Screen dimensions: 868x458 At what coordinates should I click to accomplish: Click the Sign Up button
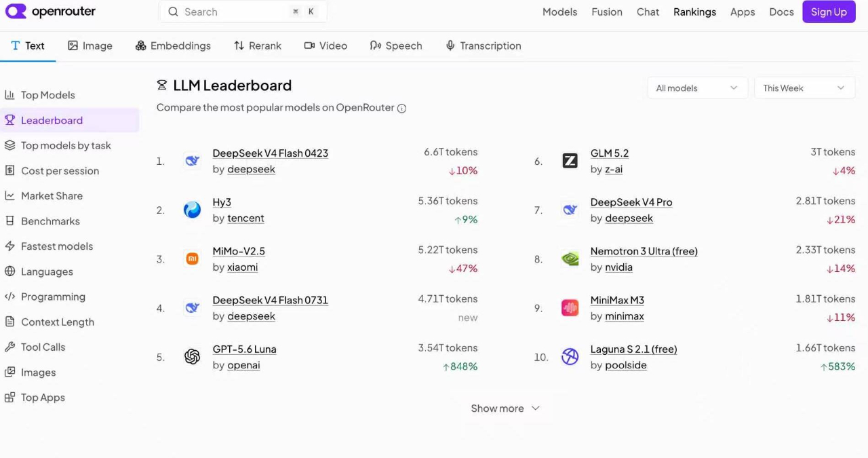pyautogui.click(x=829, y=12)
